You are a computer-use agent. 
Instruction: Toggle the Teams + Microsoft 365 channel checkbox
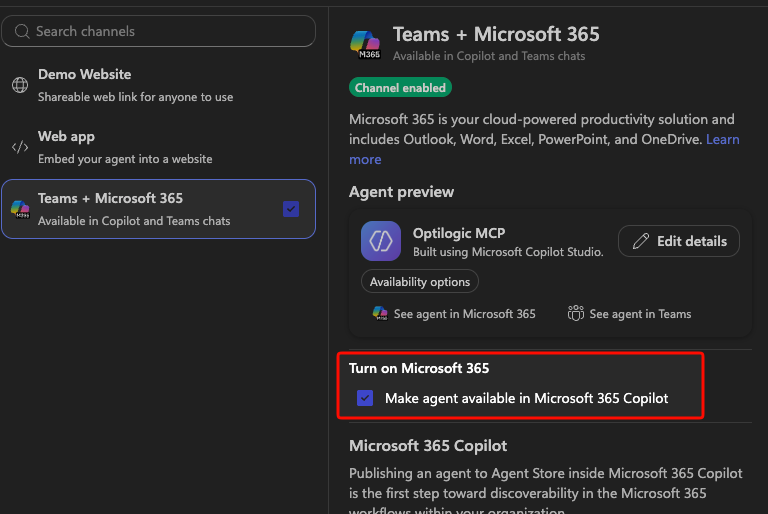(x=291, y=209)
